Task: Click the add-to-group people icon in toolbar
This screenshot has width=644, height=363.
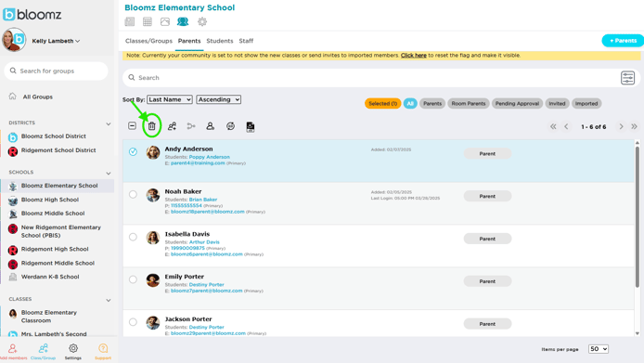Action: [x=172, y=126]
